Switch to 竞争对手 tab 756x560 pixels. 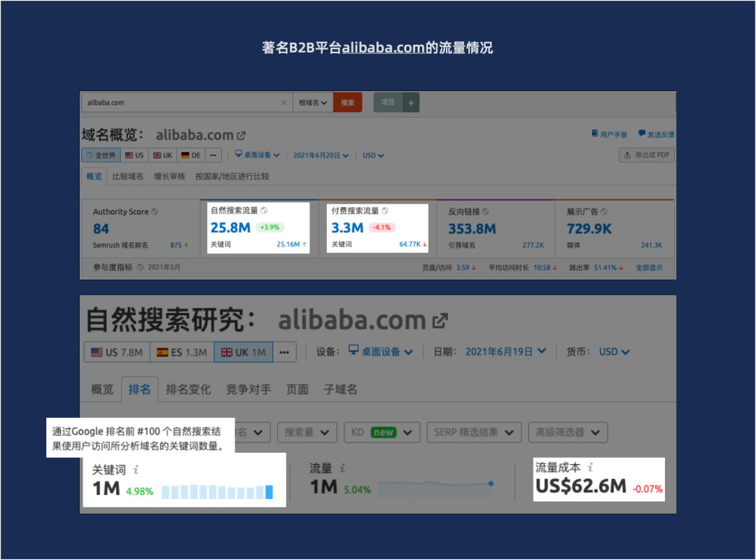pos(248,389)
